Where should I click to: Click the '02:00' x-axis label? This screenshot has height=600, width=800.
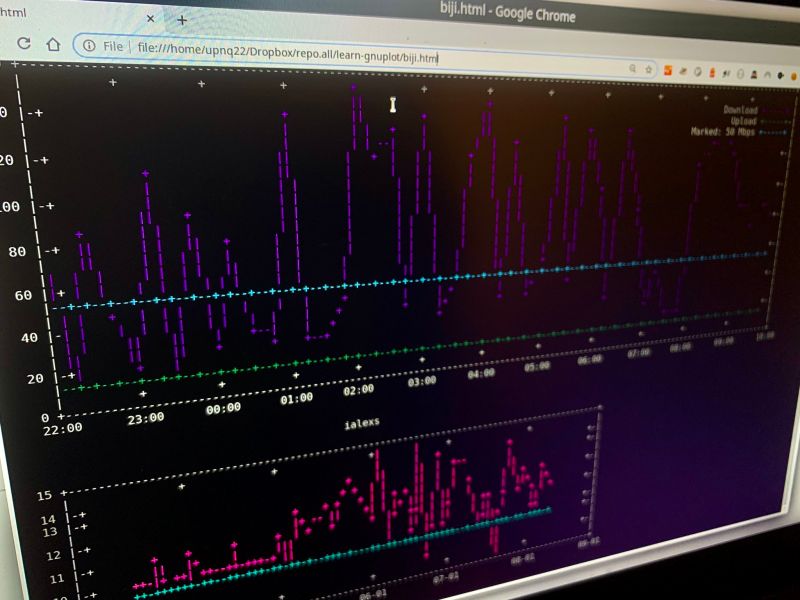[358, 391]
